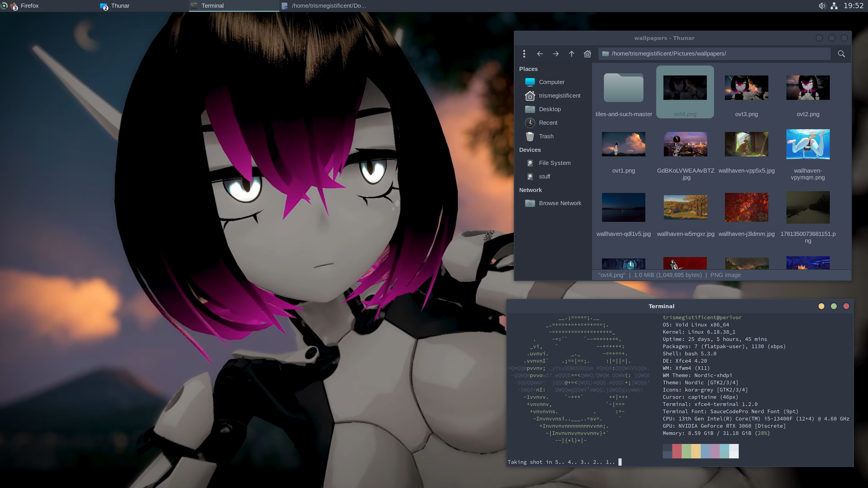
Task: Go forward in Thunar navigation
Action: [x=556, y=54]
